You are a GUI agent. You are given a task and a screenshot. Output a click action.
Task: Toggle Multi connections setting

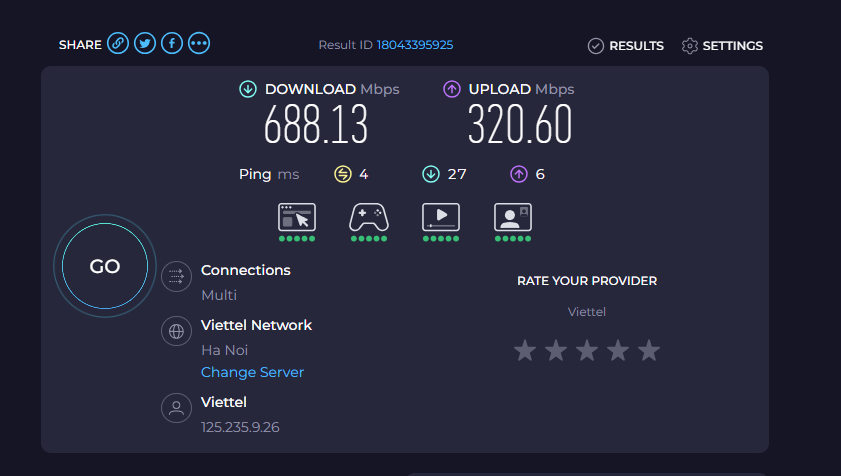[219, 295]
